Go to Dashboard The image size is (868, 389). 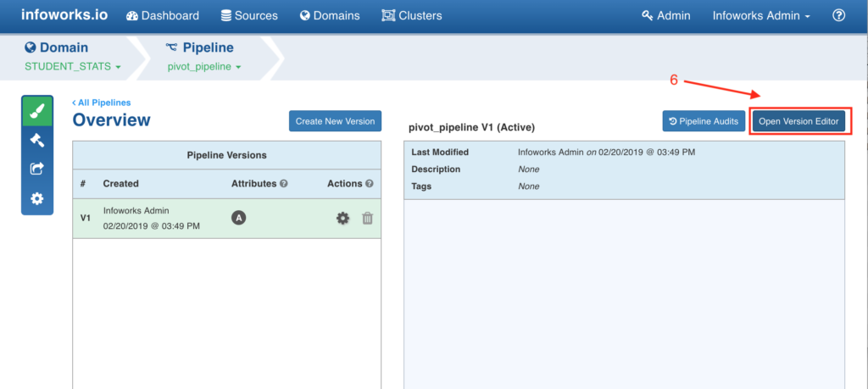pos(163,15)
